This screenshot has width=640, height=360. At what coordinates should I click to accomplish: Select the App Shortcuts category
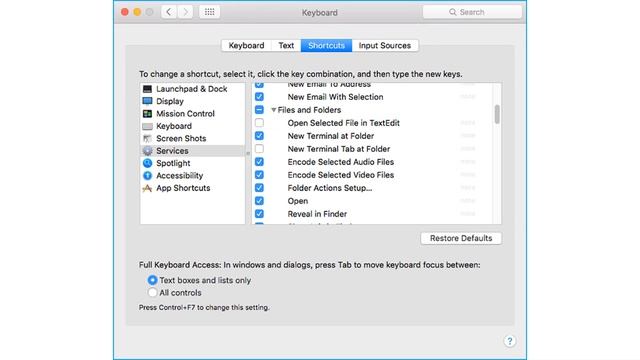pos(192,188)
